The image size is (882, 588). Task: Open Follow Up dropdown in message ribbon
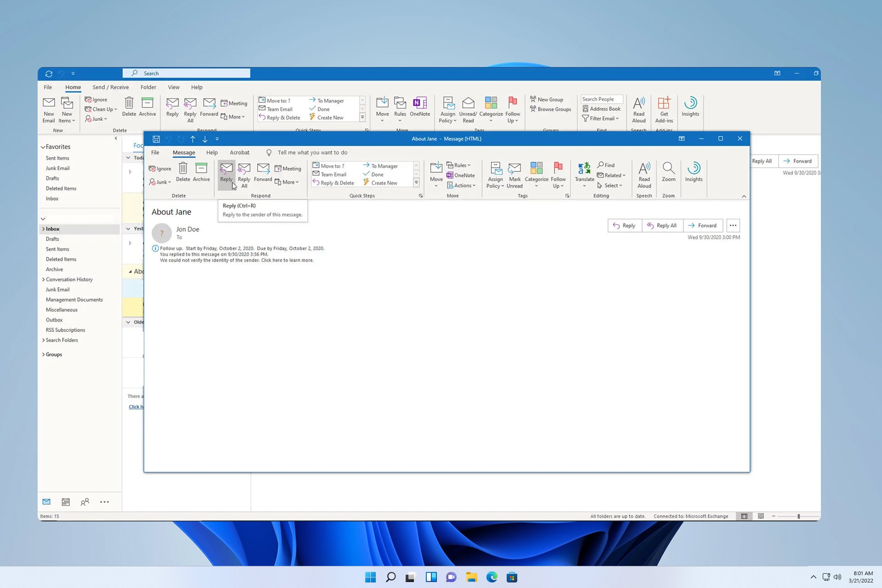pos(558,175)
